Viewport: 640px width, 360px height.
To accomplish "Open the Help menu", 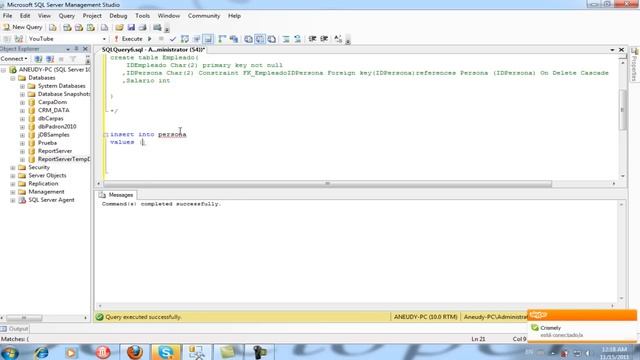I will click(234, 16).
